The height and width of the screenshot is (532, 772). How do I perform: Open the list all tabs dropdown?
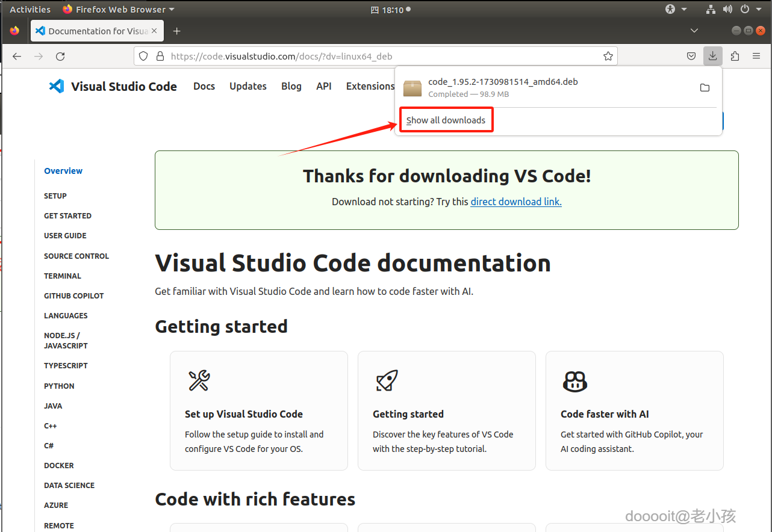(694, 31)
